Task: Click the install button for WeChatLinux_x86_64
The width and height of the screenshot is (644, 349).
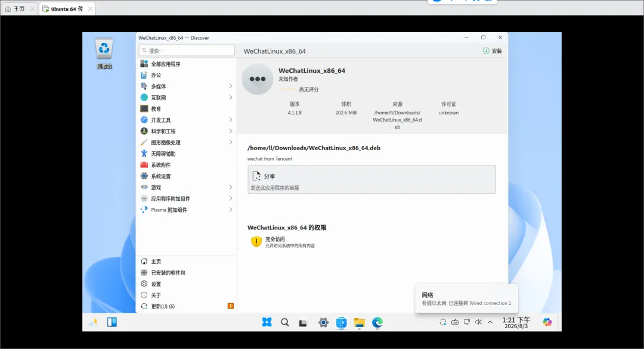Action: click(492, 51)
